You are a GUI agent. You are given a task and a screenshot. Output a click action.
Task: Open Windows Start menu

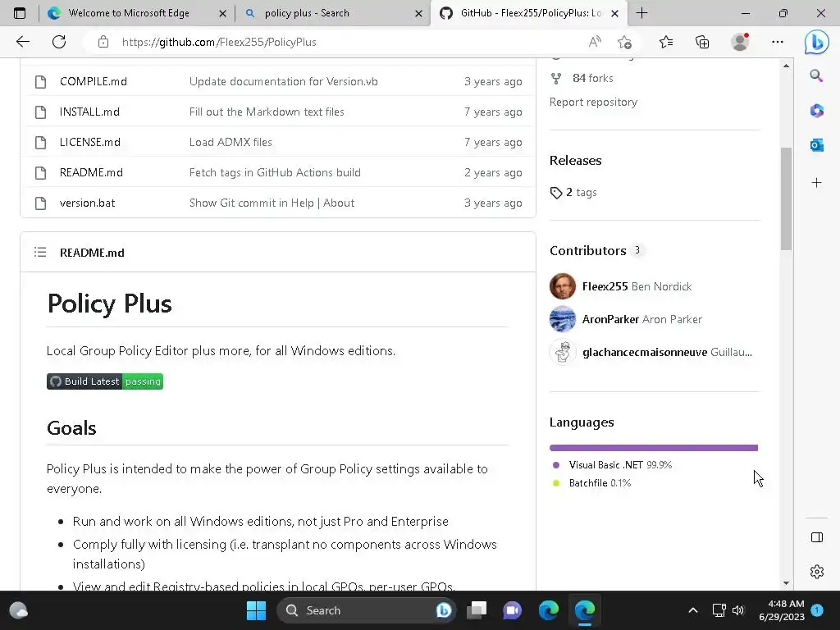point(256,610)
